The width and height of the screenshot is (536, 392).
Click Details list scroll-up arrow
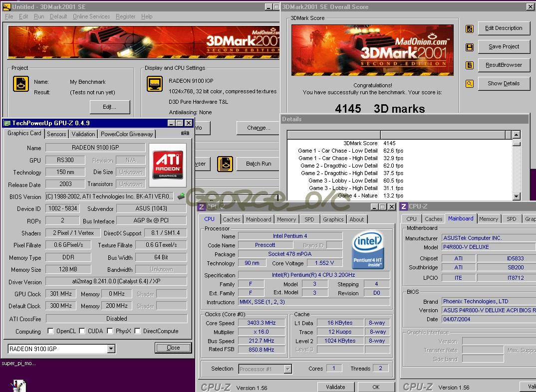(517, 135)
